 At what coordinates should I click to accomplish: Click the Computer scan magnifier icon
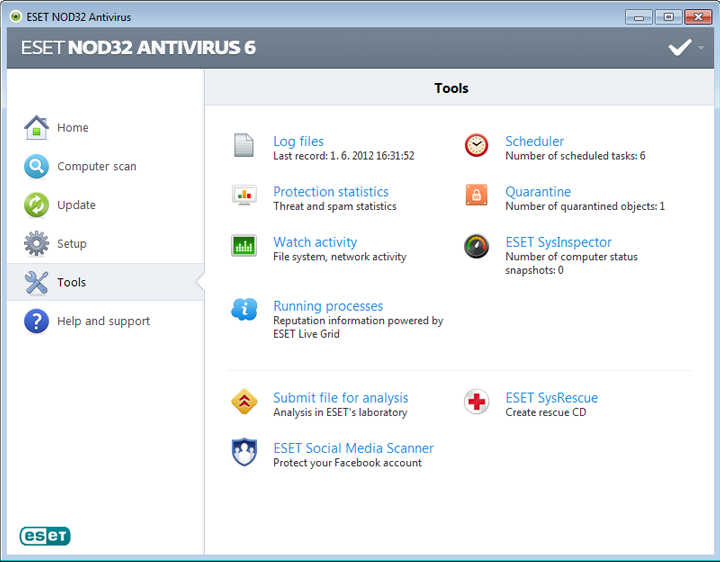pyautogui.click(x=36, y=166)
